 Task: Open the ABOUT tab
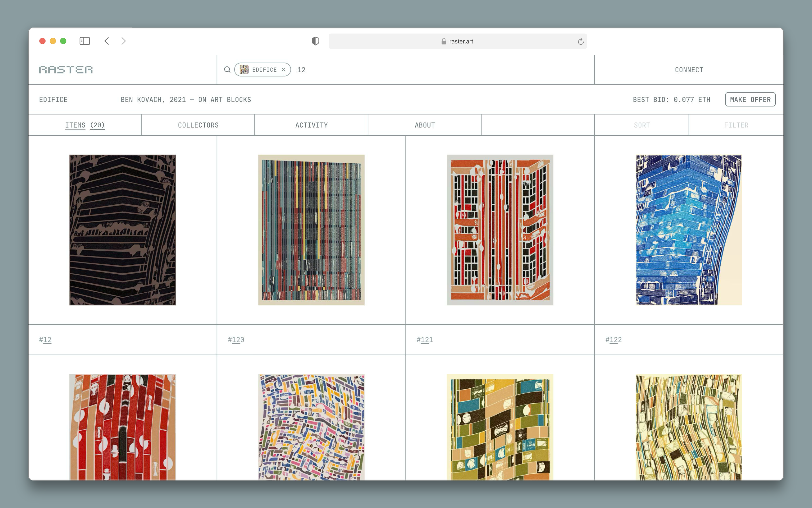(x=425, y=125)
